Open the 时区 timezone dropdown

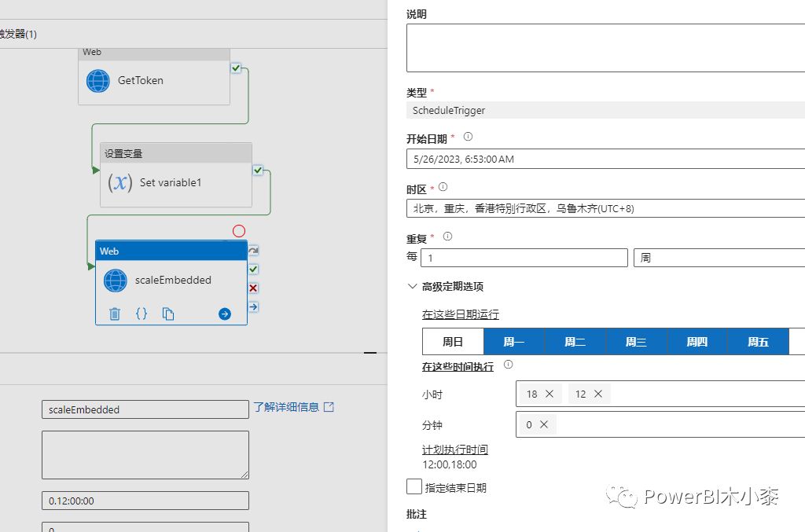coord(606,208)
